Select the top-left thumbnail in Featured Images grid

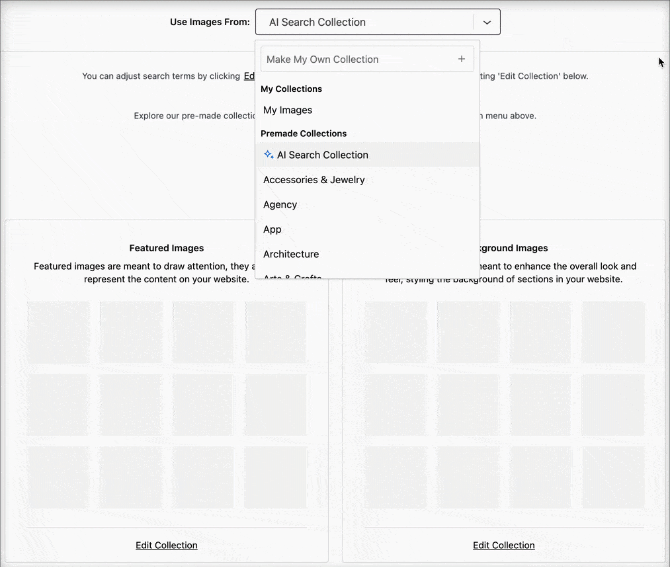point(57,332)
